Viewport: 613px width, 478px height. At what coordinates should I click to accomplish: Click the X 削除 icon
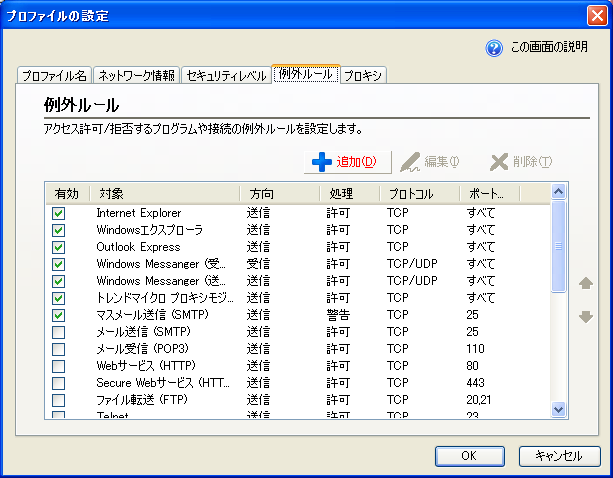499,162
